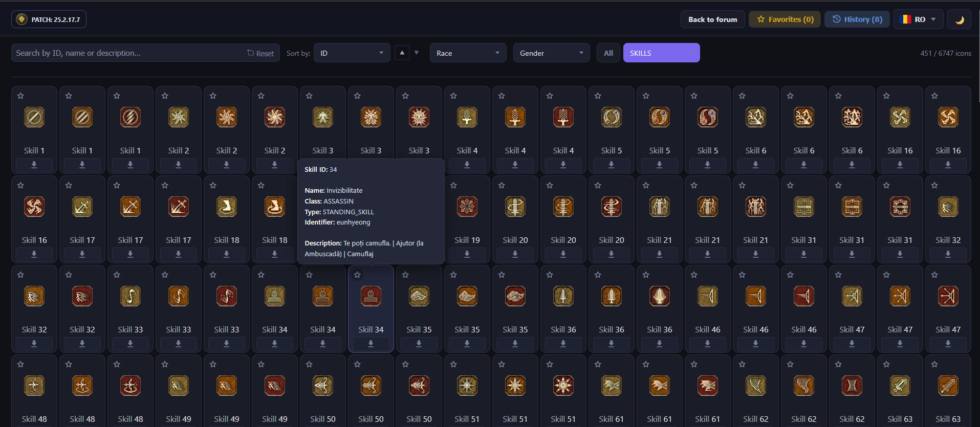
Task: Open the orange Skill 63 sword icon
Action: tap(948, 386)
